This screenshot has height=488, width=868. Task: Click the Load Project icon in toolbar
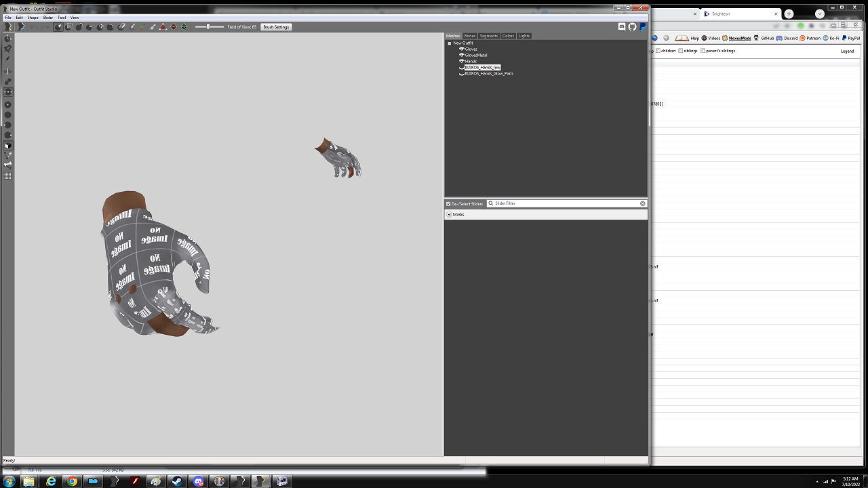(22, 27)
